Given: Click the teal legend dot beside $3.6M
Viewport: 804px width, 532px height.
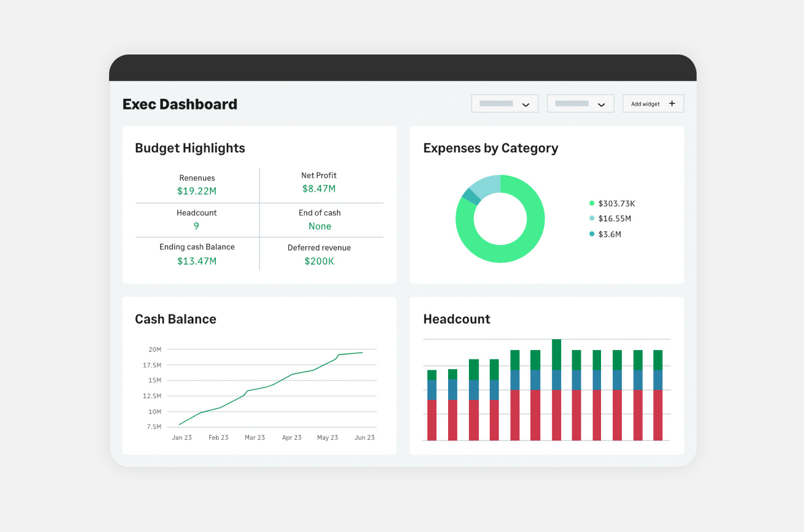Looking at the screenshot, I should point(591,234).
